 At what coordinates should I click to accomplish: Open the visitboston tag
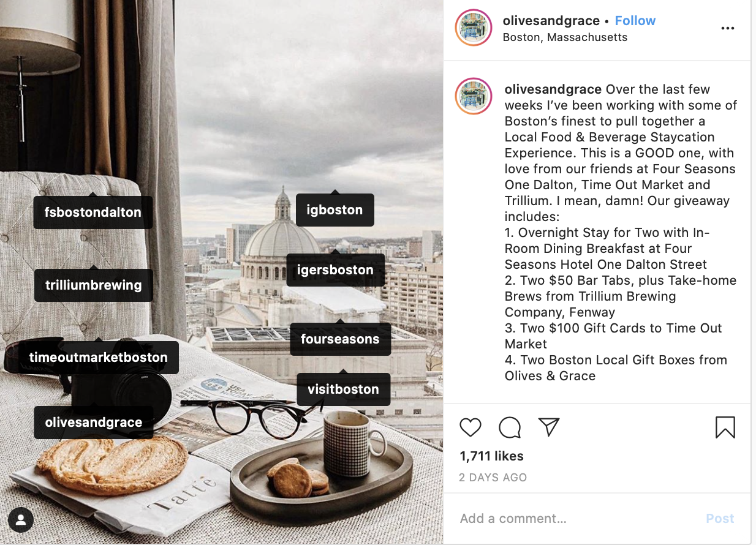343,389
